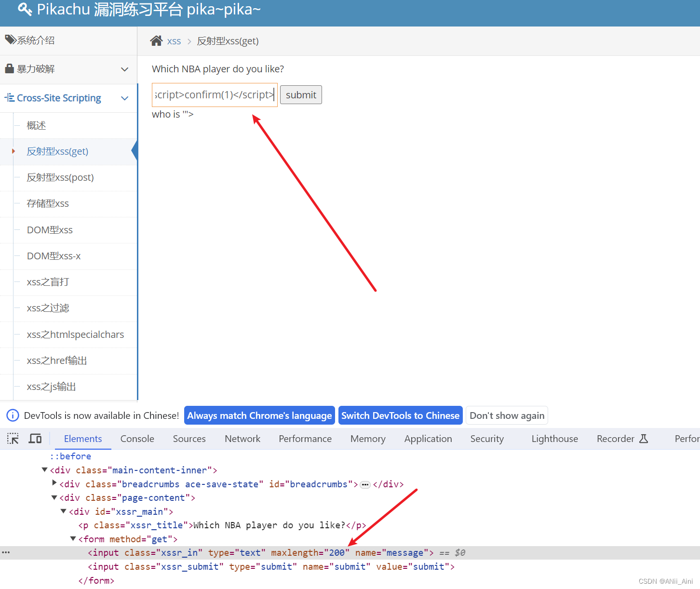
Task: Collapse the xssr_main div node
Action: point(64,511)
